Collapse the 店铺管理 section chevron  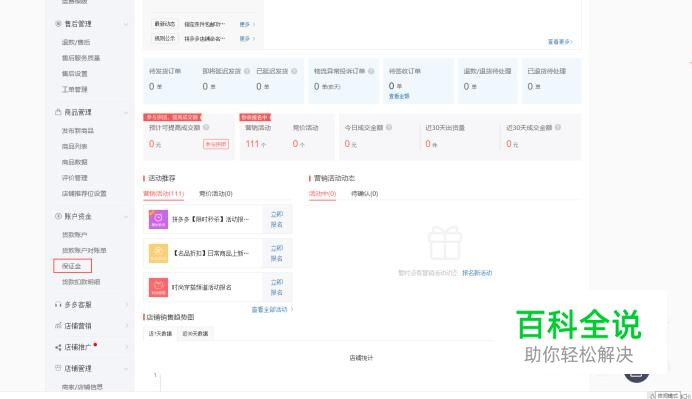pos(126,369)
